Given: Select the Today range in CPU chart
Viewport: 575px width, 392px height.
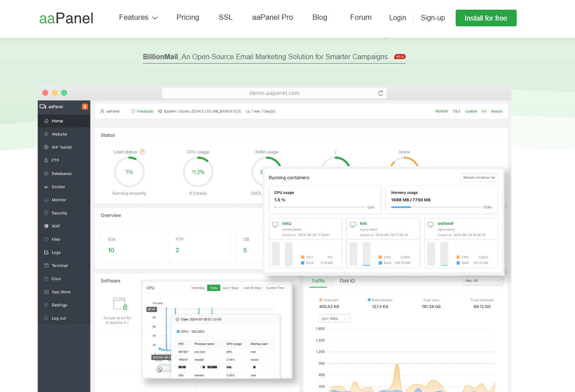Looking at the screenshot, I should click(214, 288).
